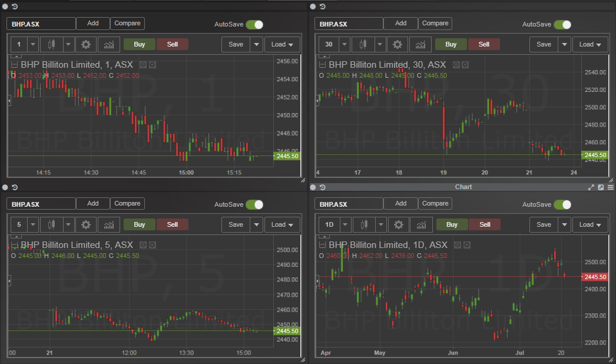Click refresh icon in Chart title bar
This screenshot has width=616, height=364.
coord(323,187)
